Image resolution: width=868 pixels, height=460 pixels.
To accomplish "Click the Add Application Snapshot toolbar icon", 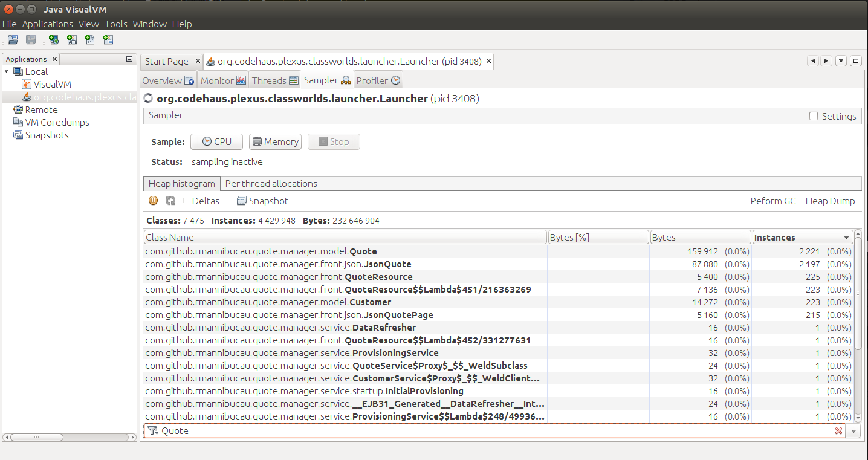I will pos(108,40).
